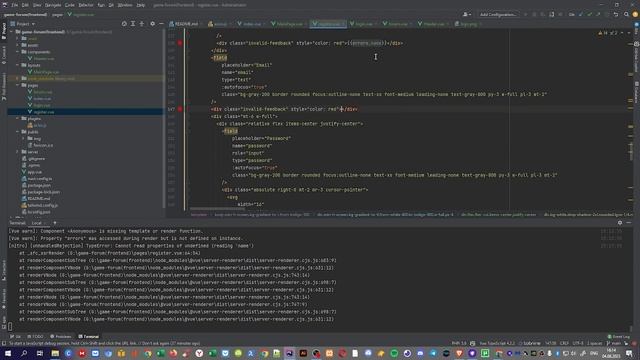640x360 pixels.
Task: Toggle breakpoint on errors.name div line
Action: pyautogui.click(x=180, y=43)
